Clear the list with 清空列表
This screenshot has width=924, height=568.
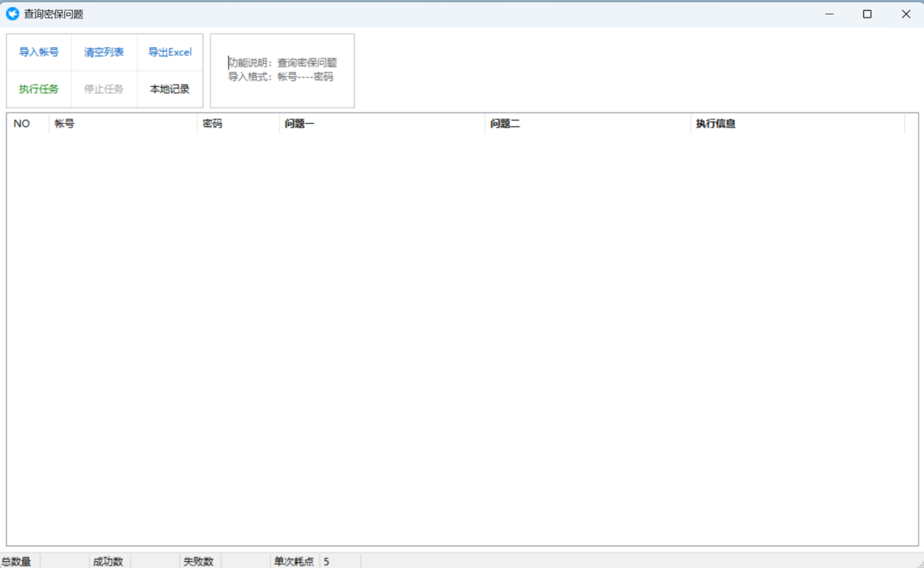(x=104, y=52)
